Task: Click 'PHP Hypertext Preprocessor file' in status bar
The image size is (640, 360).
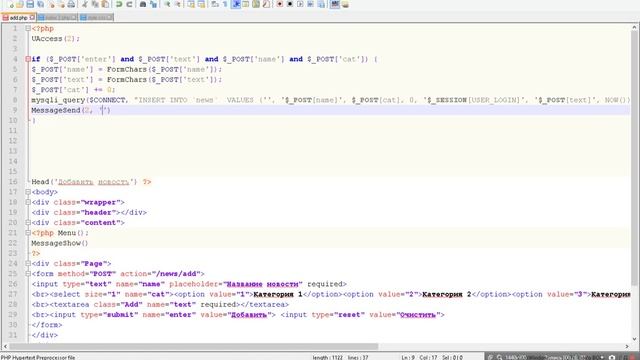Action: coord(38,358)
